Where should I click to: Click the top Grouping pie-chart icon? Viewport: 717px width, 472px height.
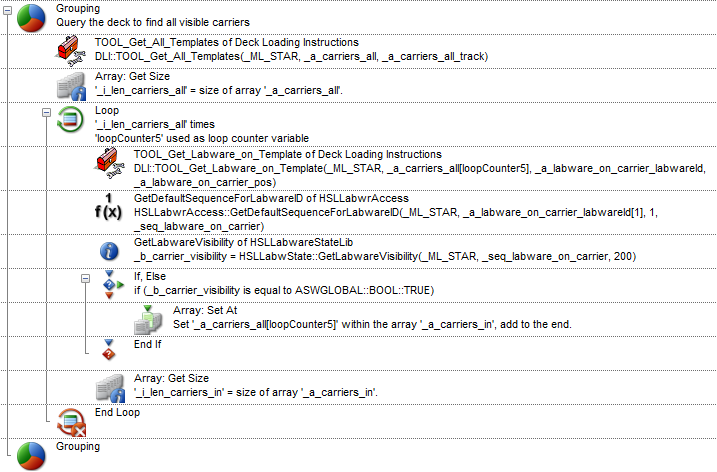(30, 17)
